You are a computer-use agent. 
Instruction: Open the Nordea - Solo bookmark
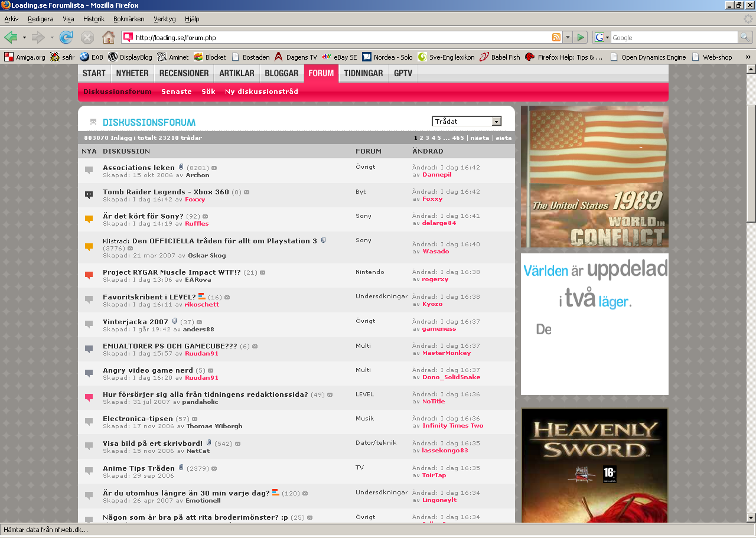tap(387, 57)
